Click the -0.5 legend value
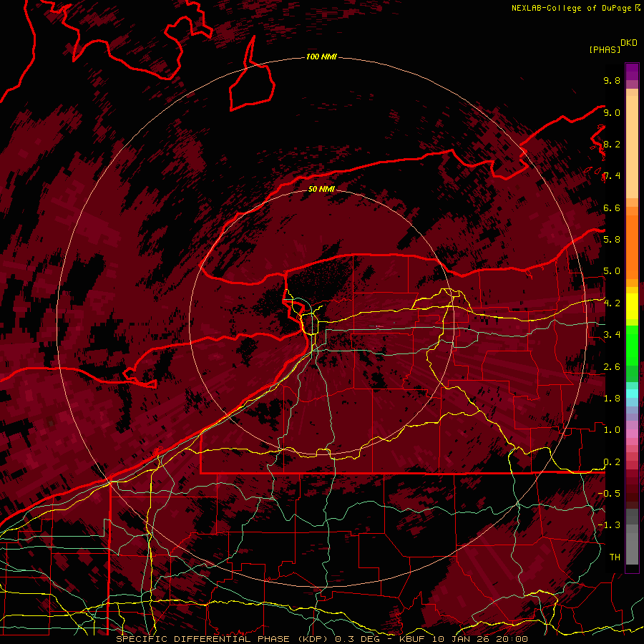The image size is (644, 644). 610,493
